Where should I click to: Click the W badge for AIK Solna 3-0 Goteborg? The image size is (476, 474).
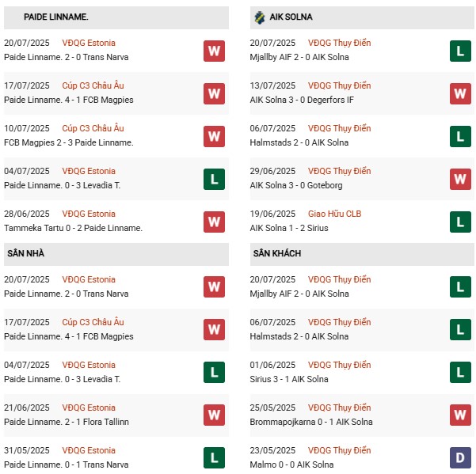(x=461, y=180)
